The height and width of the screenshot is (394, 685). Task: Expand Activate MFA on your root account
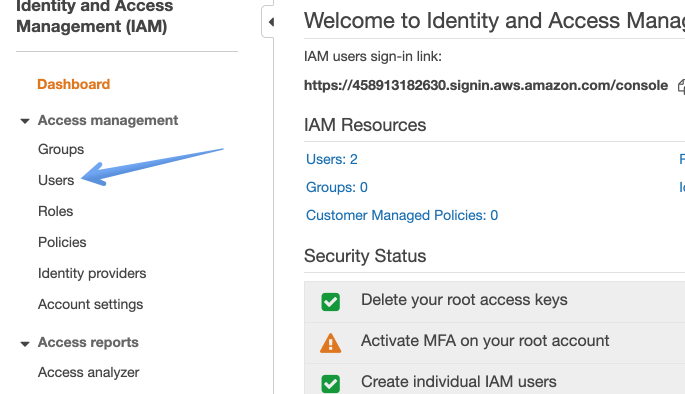click(x=495, y=343)
